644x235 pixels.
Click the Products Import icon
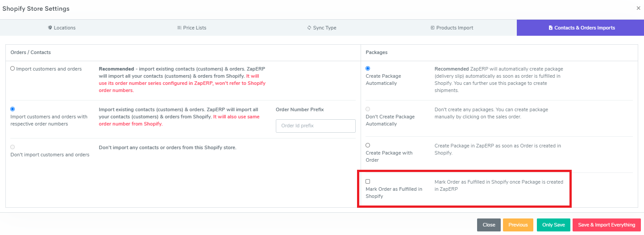click(432, 28)
